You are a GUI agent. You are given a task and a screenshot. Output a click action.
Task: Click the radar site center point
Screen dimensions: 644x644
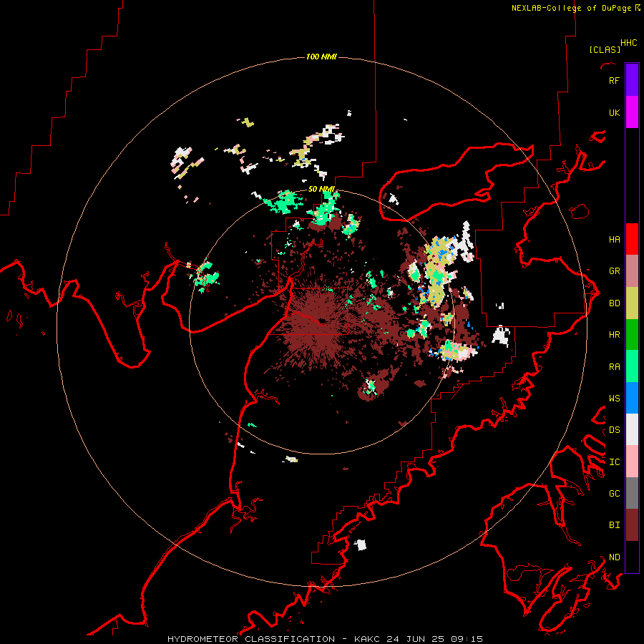pos(322,321)
